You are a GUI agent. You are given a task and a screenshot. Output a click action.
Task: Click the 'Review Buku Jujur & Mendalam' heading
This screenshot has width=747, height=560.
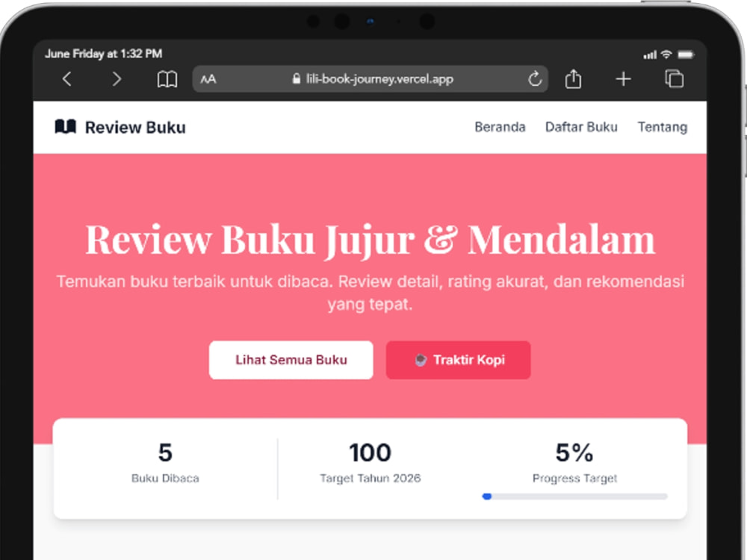pos(371,240)
